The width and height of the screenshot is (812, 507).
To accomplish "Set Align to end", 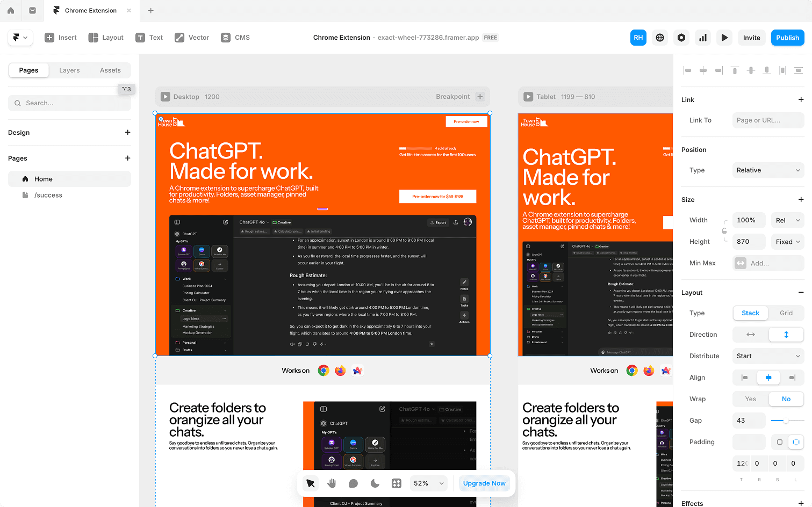I will coord(792,378).
